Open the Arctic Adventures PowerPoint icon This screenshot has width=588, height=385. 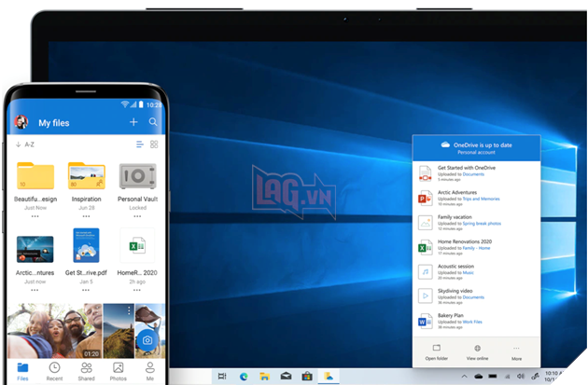(426, 199)
